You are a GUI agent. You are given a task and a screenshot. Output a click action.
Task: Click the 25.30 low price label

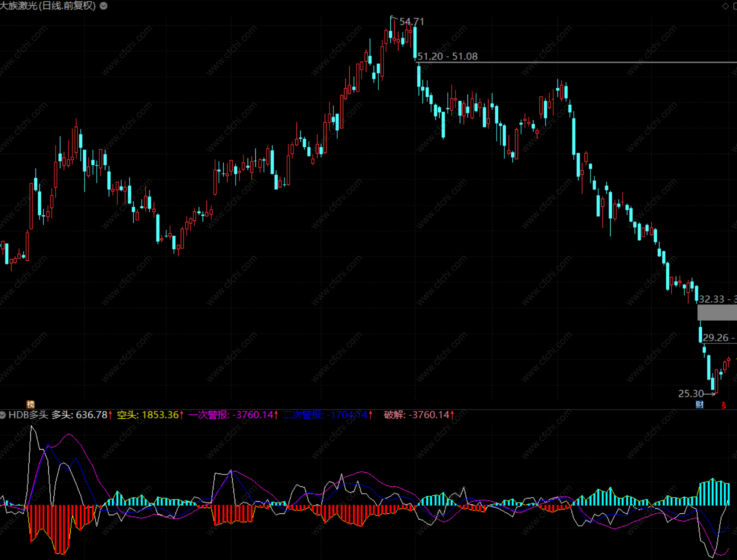[x=691, y=393]
